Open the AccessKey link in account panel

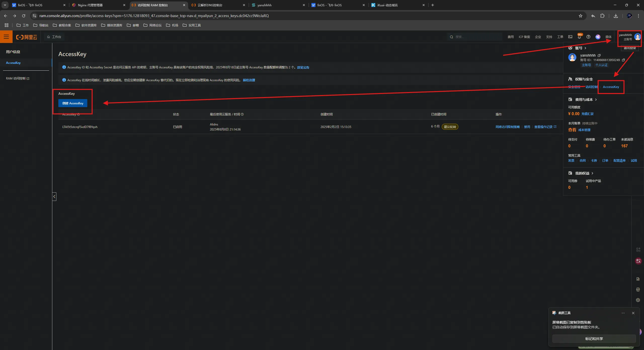coord(611,87)
